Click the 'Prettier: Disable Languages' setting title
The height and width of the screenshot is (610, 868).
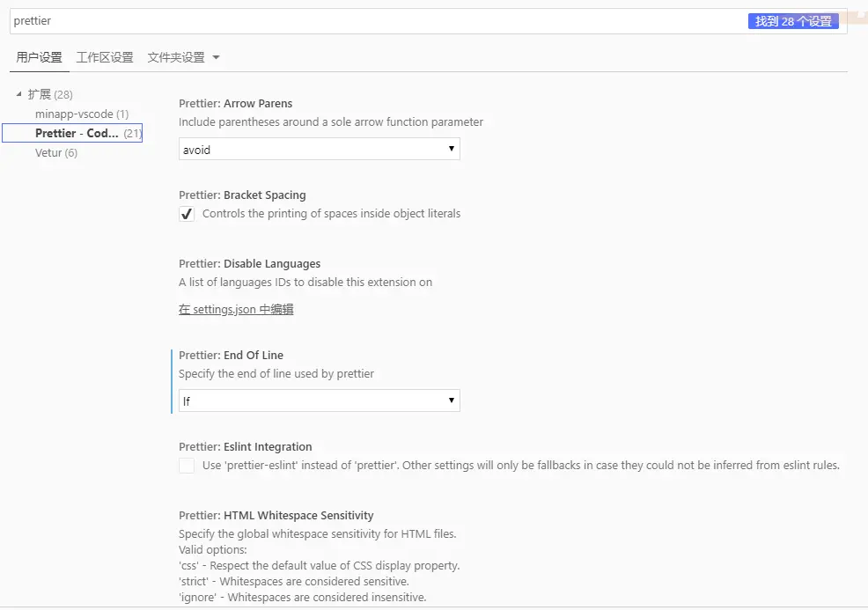coord(250,263)
